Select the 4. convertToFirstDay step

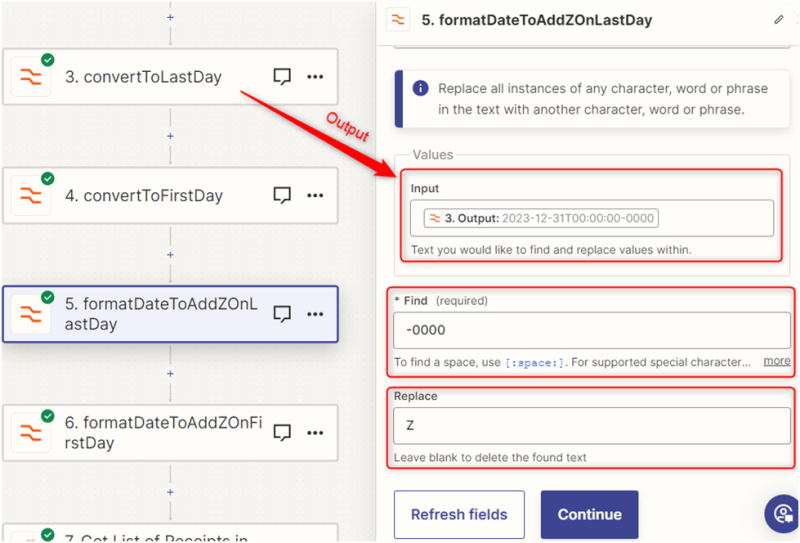[150, 195]
